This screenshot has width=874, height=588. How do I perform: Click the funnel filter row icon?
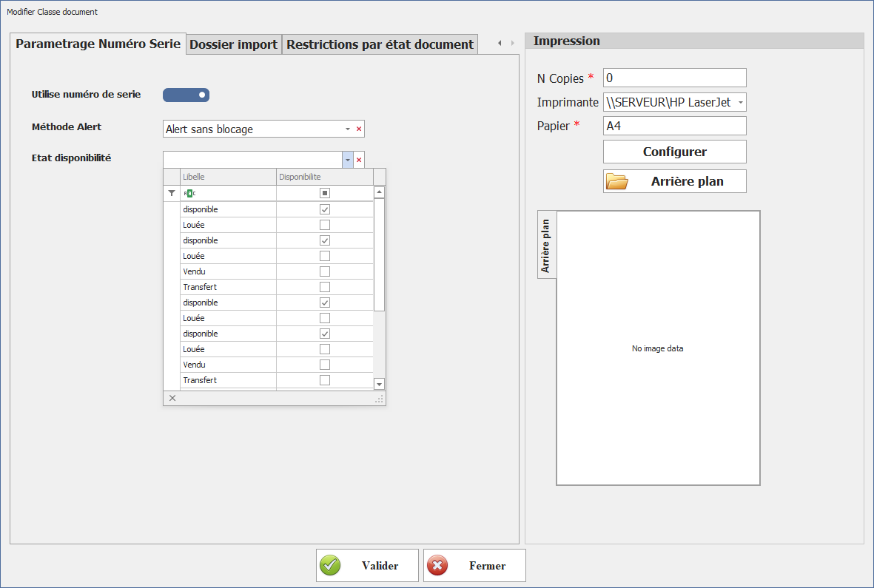pos(172,193)
